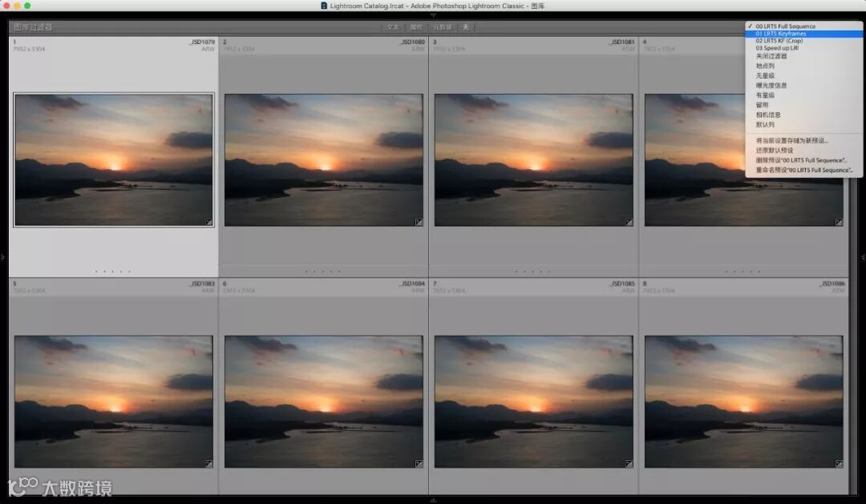Click the develop-adjustments badge on _JSD1084
The image size is (866, 504).
tap(419, 464)
